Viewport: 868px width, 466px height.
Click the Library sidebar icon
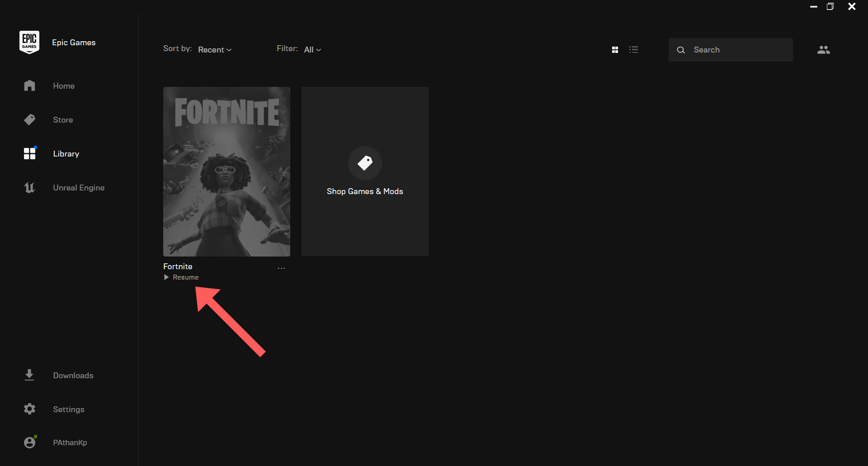click(x=29, y=153)
